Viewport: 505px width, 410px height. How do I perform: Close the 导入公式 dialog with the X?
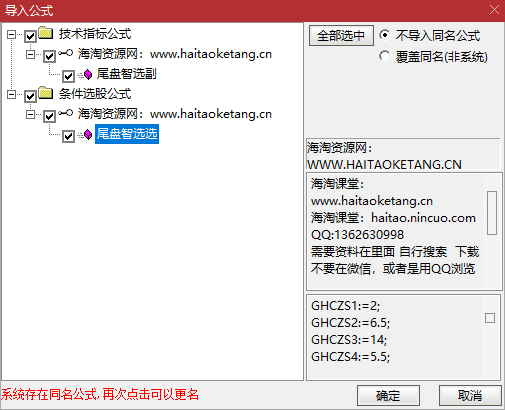(494, 10)
